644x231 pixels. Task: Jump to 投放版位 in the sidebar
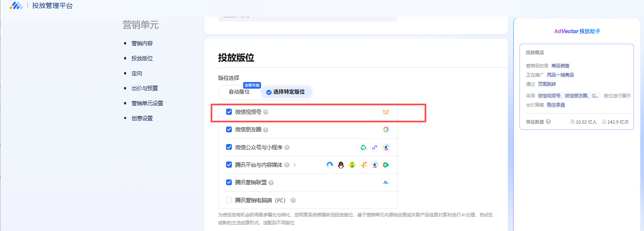pyautogui.click(x=142, y=58)
